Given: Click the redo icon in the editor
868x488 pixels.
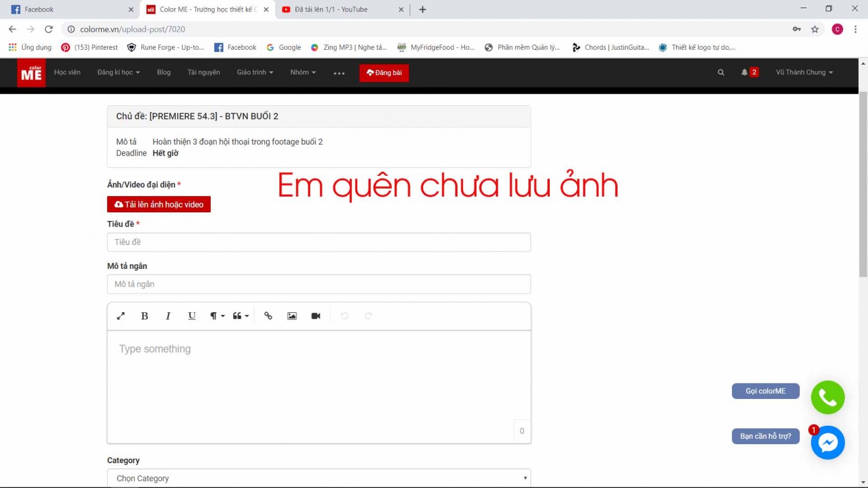Looking at the screenshot, I should [x=368, y=316].
